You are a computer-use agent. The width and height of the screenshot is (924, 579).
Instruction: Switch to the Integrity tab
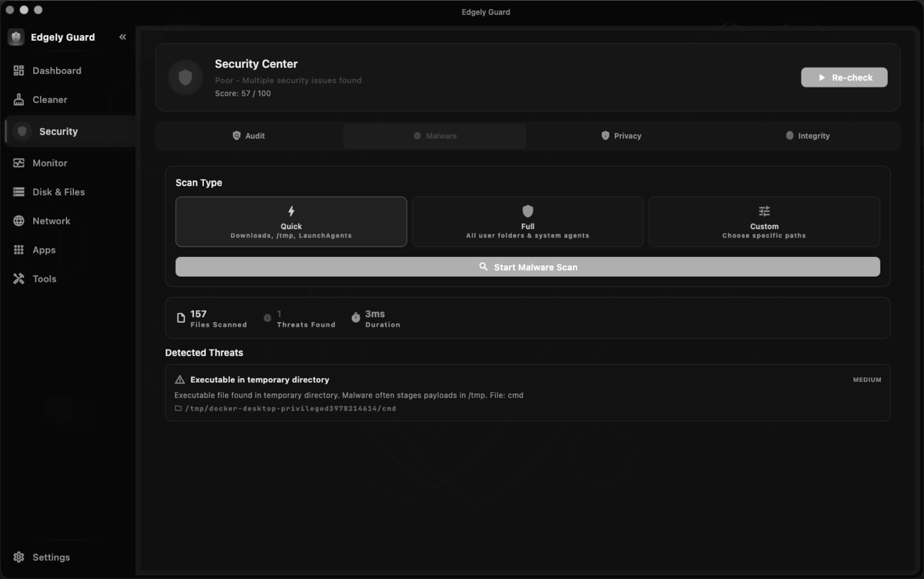pyautogui.click(x=807, y=136)
